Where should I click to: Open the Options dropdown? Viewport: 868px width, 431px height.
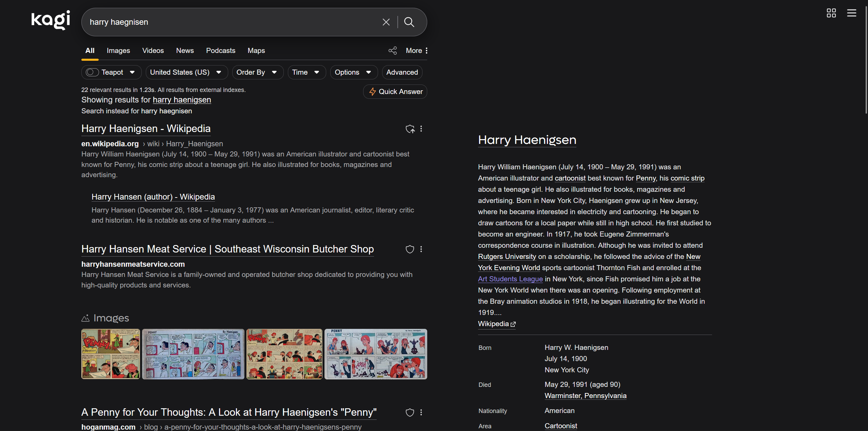pos(354,72)
